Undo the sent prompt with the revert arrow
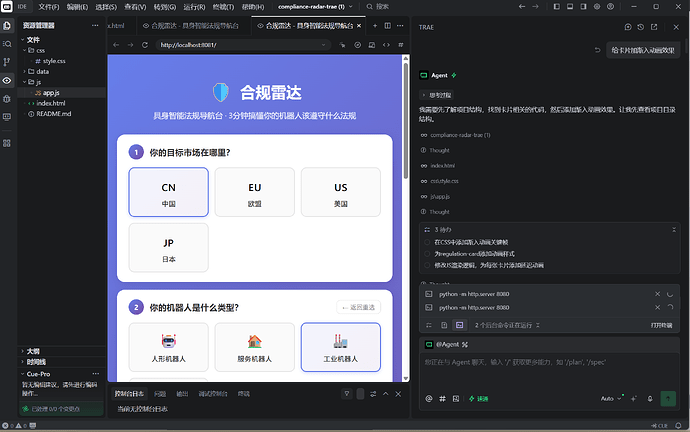Viewport: 690px width, 432px height. point(597,50)
